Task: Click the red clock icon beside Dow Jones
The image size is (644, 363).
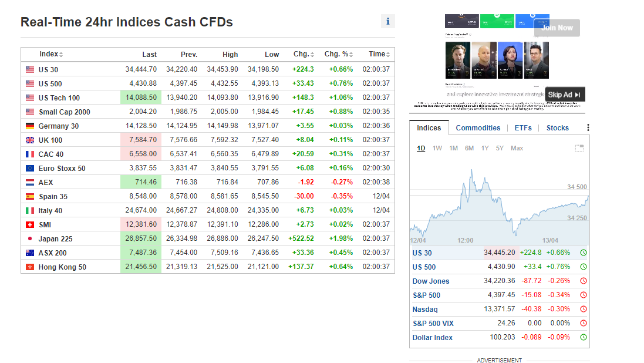Action: (583, 281)
